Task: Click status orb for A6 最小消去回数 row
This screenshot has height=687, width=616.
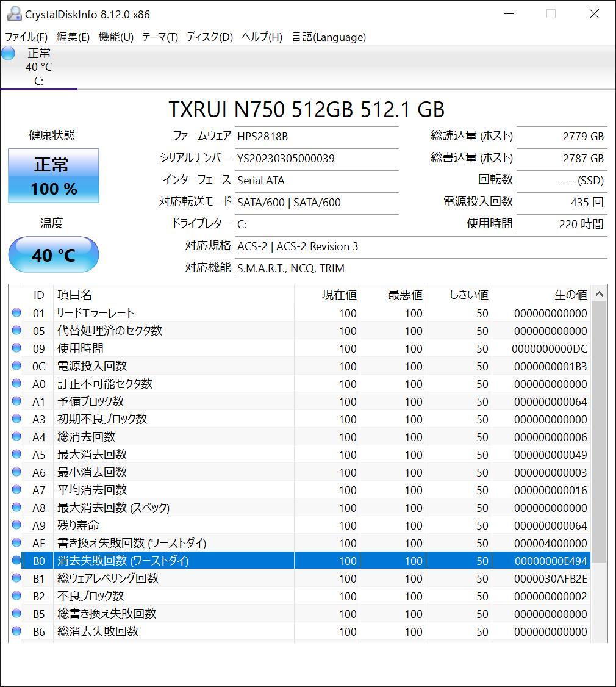Action: (x=16, y=472)
